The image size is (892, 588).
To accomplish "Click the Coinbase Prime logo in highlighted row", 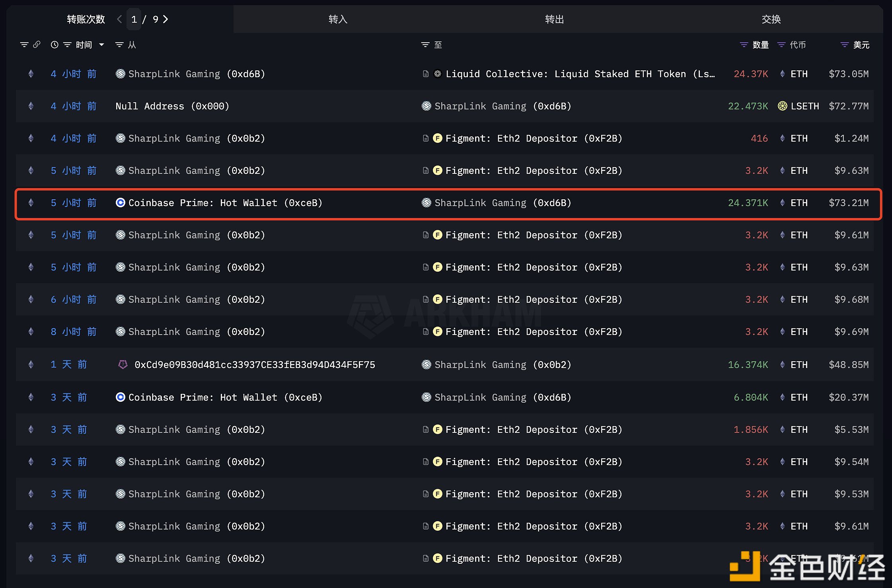I will click(120, 203).
